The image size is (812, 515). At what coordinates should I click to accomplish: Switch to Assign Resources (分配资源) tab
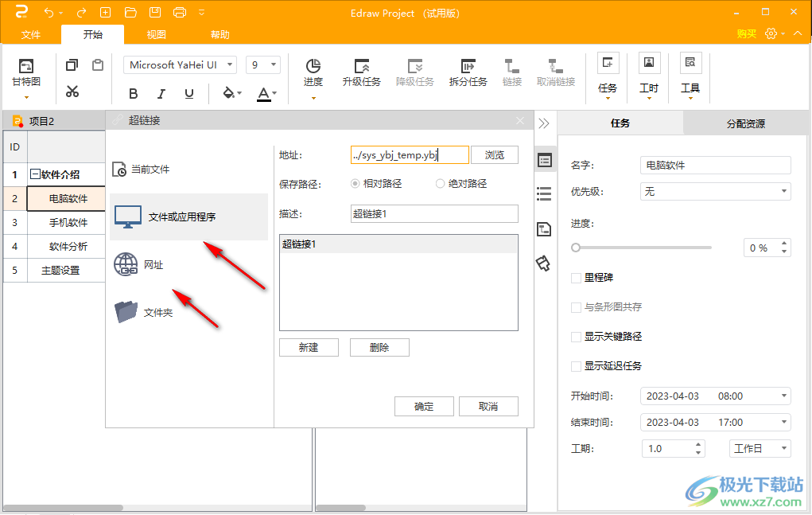746,123
